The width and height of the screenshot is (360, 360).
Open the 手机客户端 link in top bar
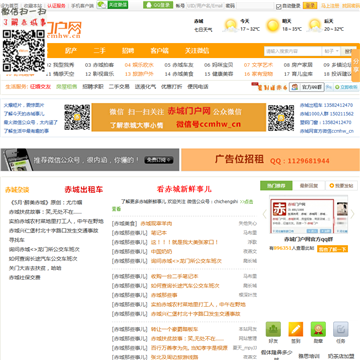coord(82,6)
